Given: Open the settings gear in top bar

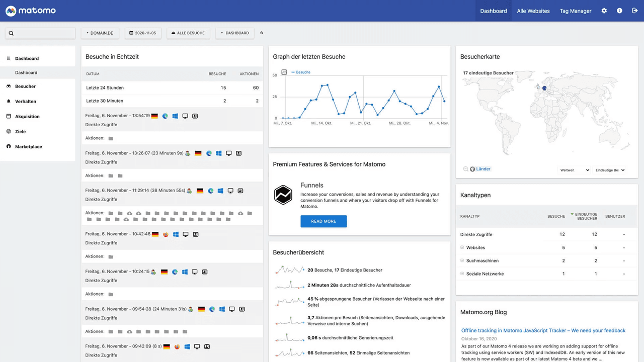Looking at the screenshot, I should (604, 11).
